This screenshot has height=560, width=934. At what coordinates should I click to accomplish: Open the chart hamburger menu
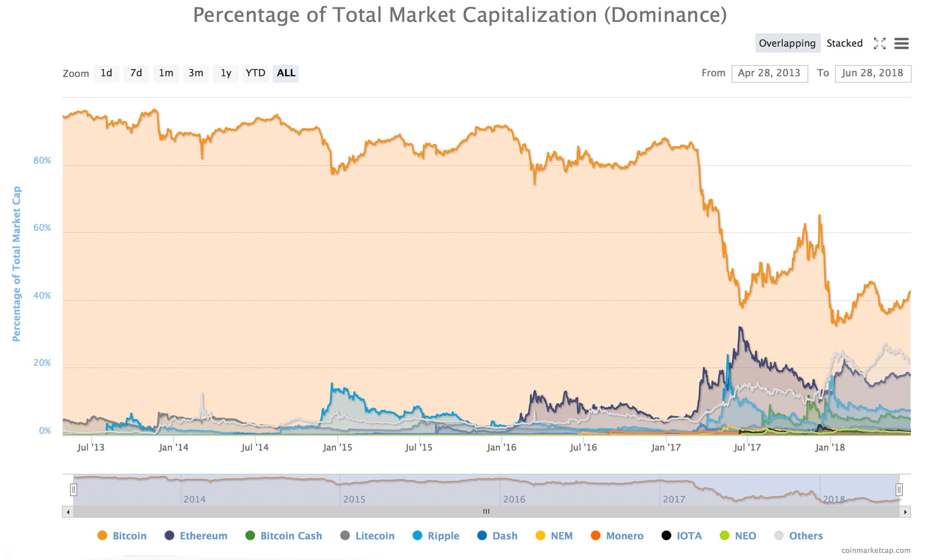pos(902,44)
